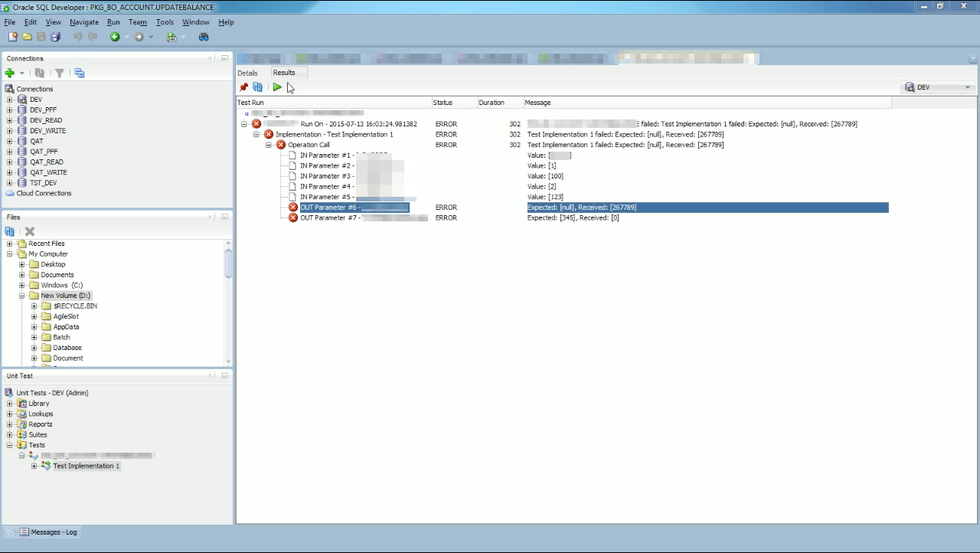Screen dimensions: 980x553
Task: Click the Refresh icon in Results toolbar
Action: pyautogui.click(x=258, y=87)
